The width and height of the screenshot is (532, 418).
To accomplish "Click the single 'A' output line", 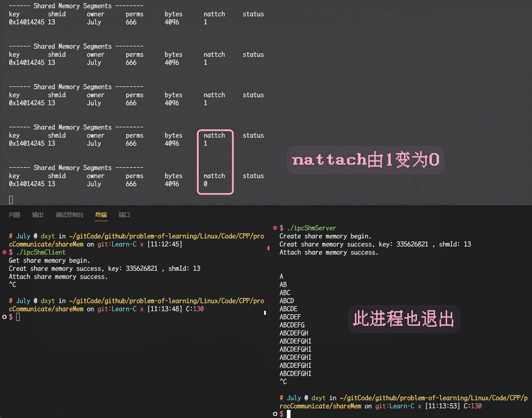I will pos(281,276).
